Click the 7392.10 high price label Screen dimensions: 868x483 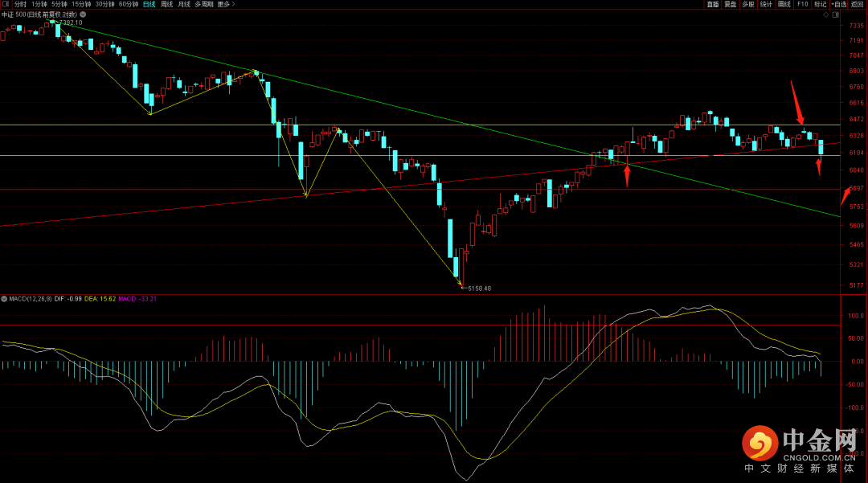click(x=70, y=23)
